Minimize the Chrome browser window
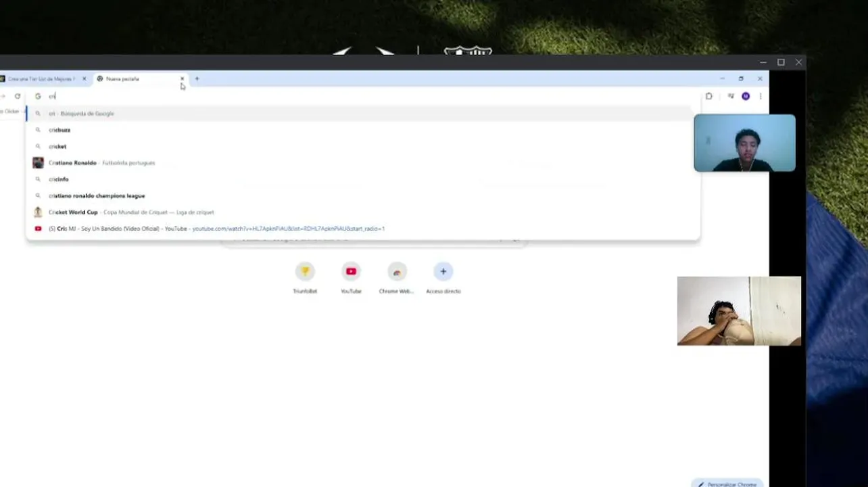This screenshot has width=868, height=487. point(722,79)
